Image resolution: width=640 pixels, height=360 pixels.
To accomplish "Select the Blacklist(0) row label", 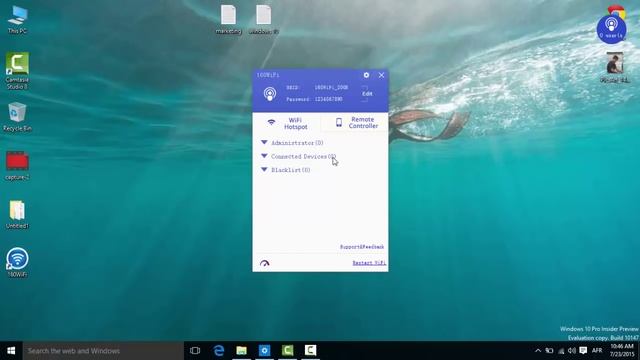I will tap(291, 170).
